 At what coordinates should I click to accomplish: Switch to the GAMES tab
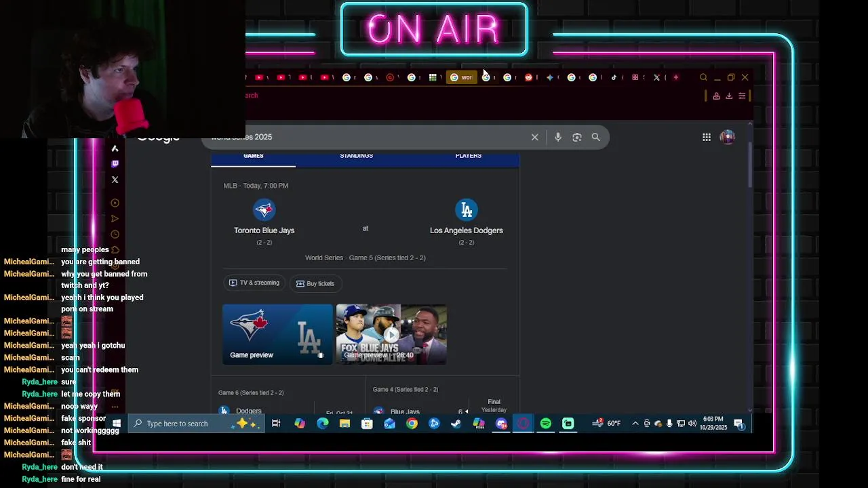tap(254, 156)
